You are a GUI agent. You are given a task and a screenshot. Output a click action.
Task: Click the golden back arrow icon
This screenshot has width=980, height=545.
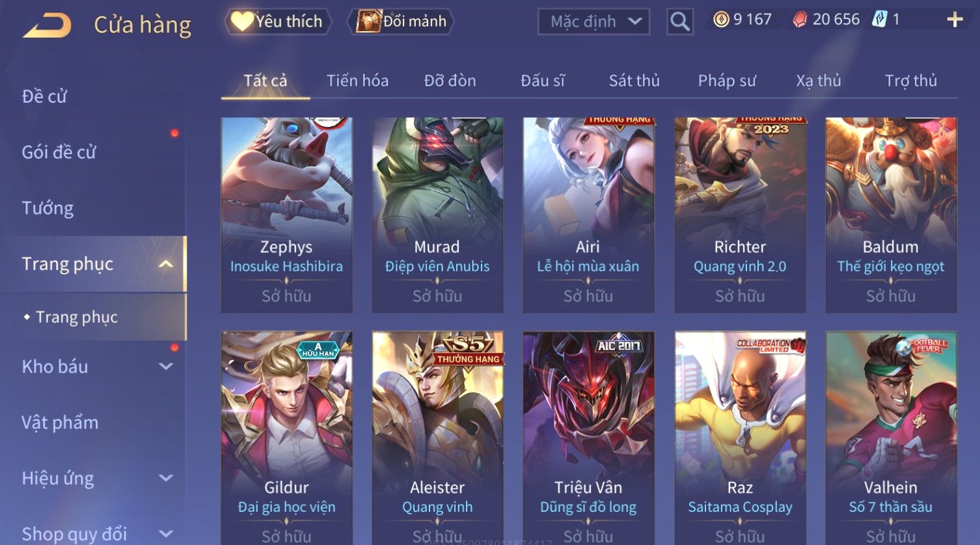click(x=47, y=26)
